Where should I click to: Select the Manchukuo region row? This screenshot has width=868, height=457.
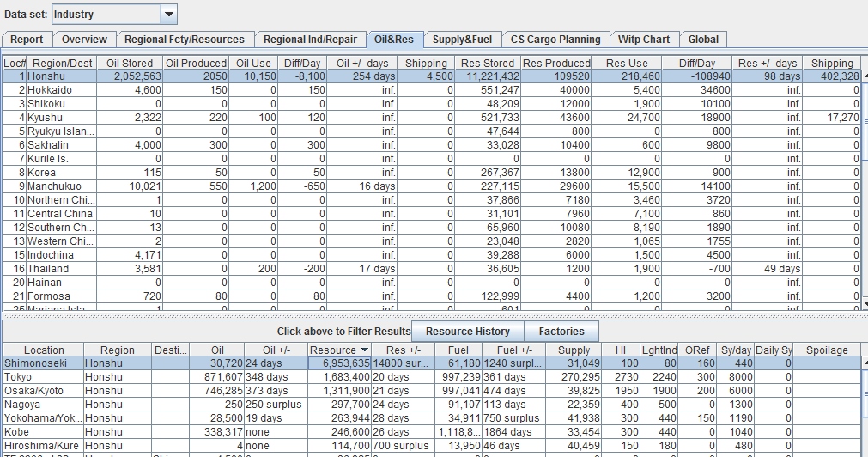(432, 186)
